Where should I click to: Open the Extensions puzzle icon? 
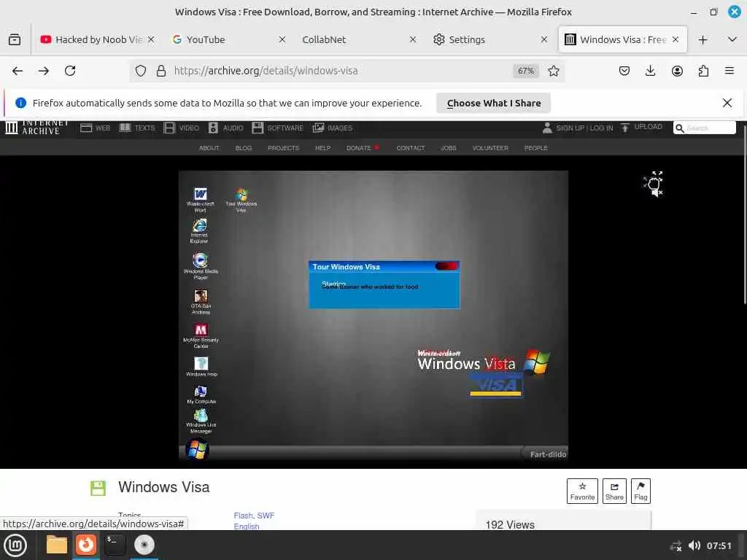click(x=703, y=71)
